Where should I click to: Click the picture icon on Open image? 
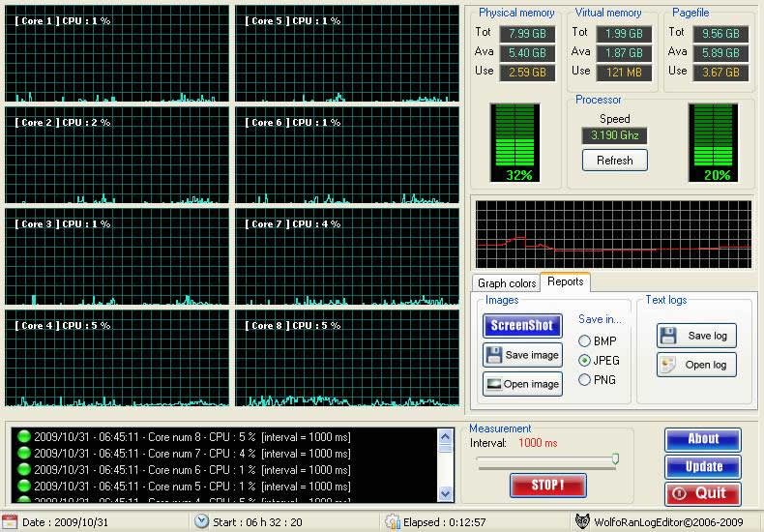point(494,384)
